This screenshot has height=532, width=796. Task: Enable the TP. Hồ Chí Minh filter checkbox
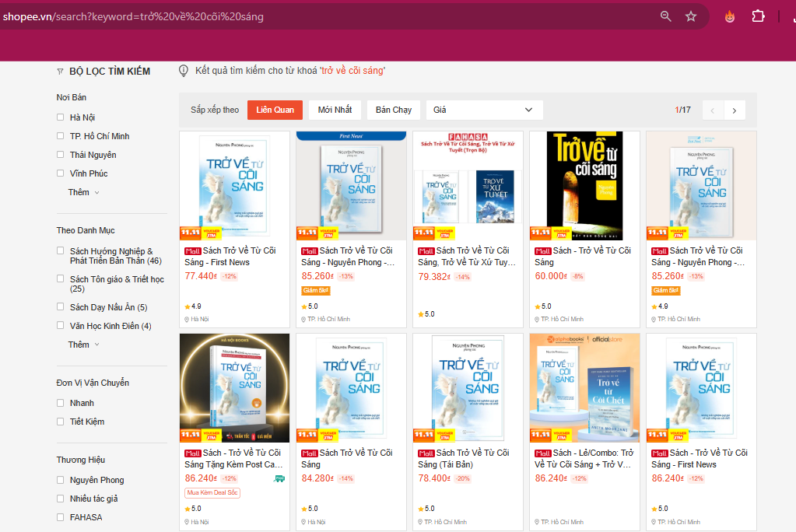(61, 136)
